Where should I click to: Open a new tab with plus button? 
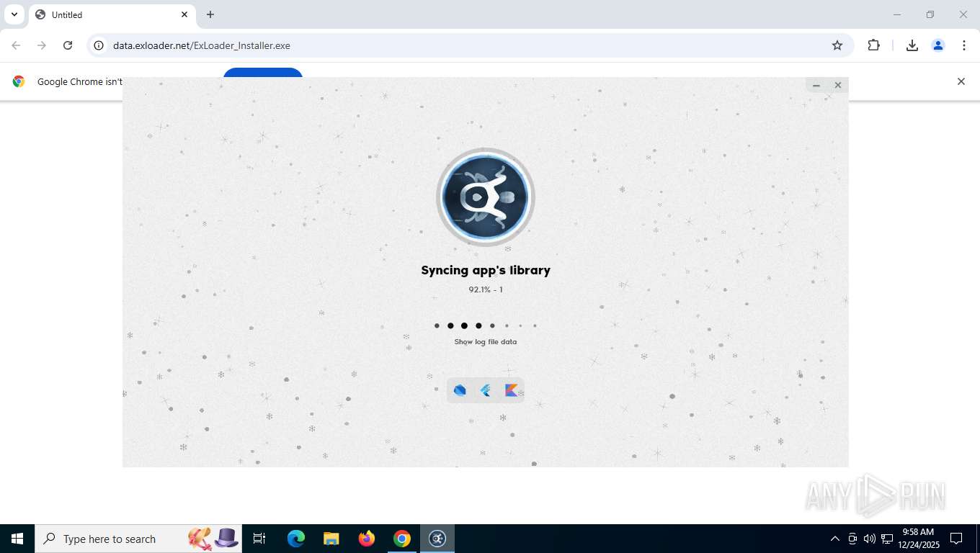[x=210, y=14]
